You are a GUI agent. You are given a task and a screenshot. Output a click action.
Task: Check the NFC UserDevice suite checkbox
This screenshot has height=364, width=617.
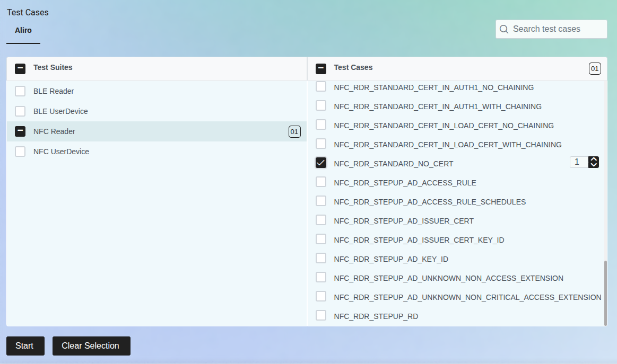tap(20, 152)
